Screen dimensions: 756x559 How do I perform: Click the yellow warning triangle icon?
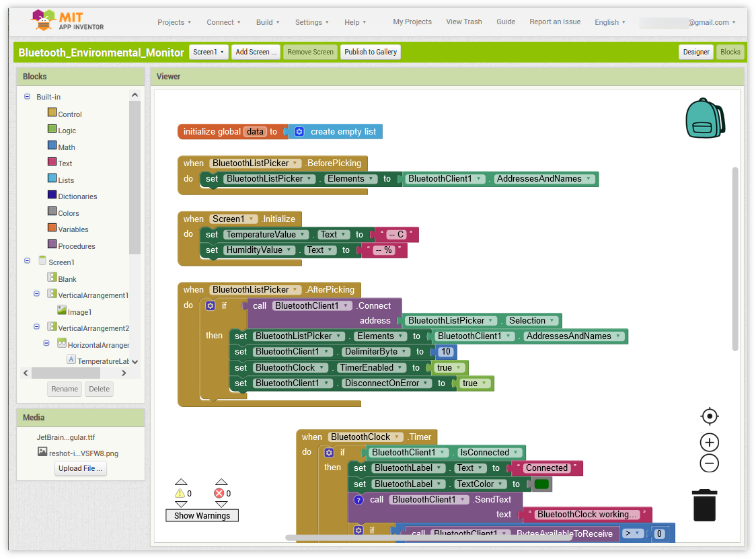[180, 493]
